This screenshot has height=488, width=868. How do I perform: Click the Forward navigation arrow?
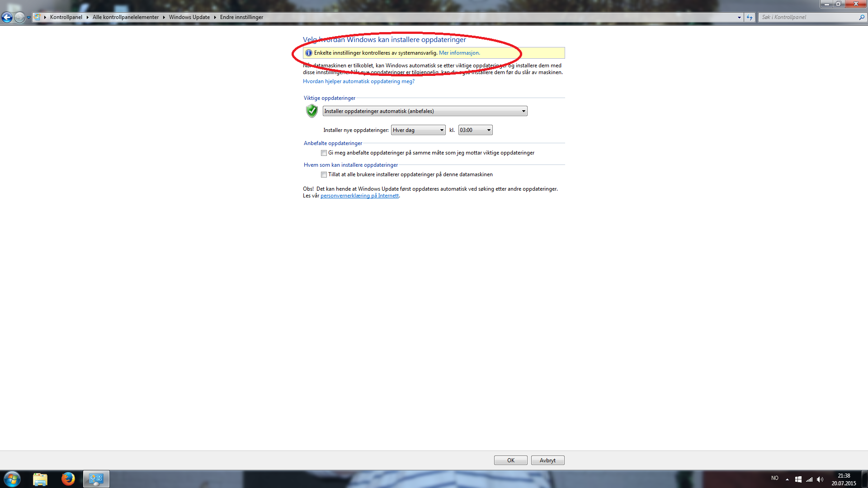point(19,17)
